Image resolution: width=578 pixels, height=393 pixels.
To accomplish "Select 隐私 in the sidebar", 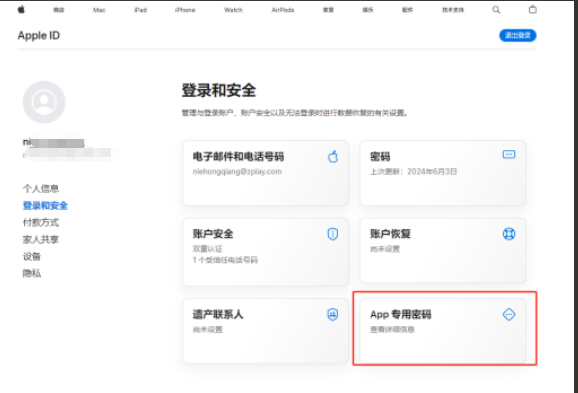I will [32, 274].
